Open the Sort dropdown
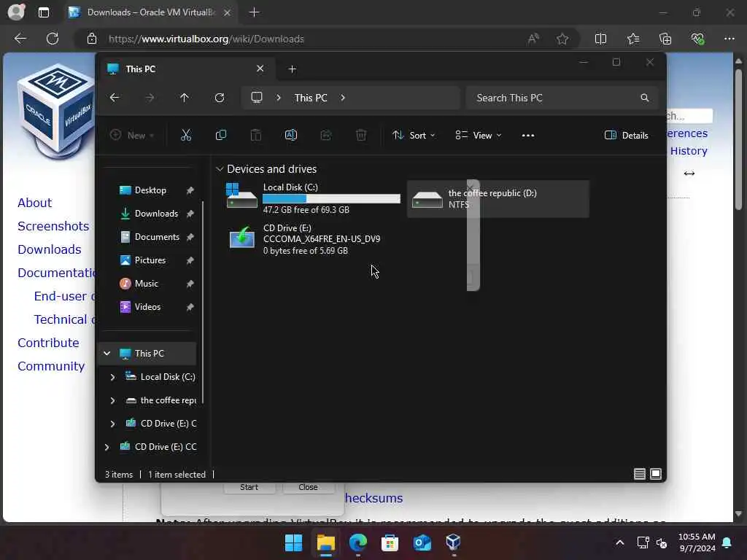Image resolution: width=747 pixels, height=560 pixels. coord(414,135)
